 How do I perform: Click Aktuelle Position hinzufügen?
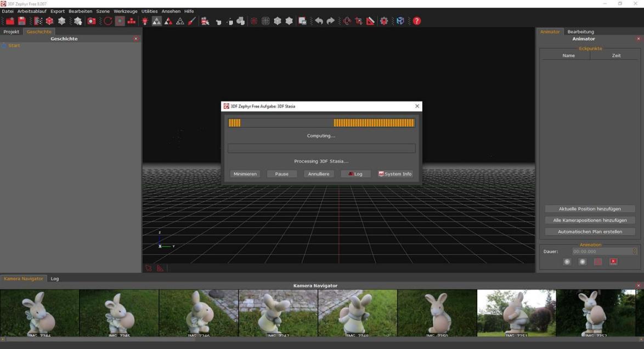590,209
